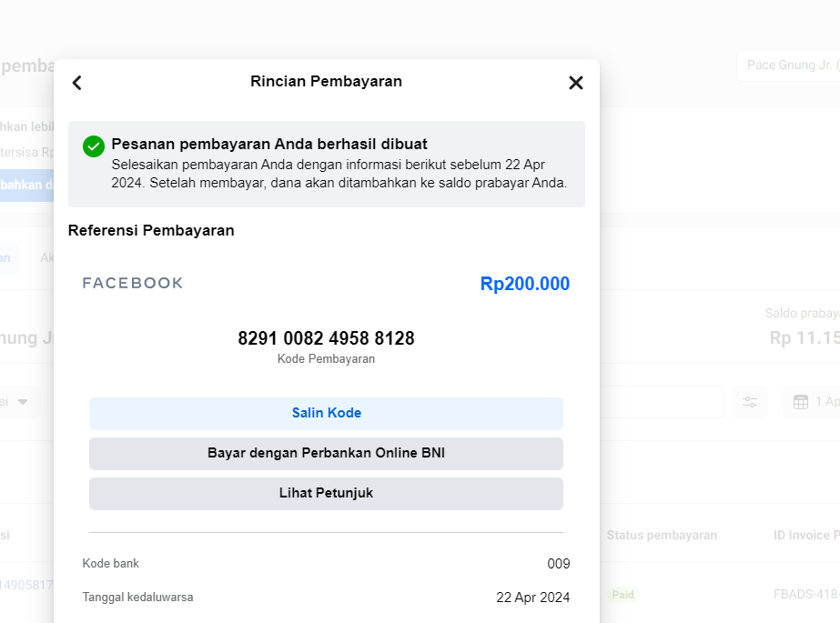Image resolution: width=840 pixels, height=623 pixels.
Task: Choose Bayar dengan Perbankan Online BNI
Action: 326,453
